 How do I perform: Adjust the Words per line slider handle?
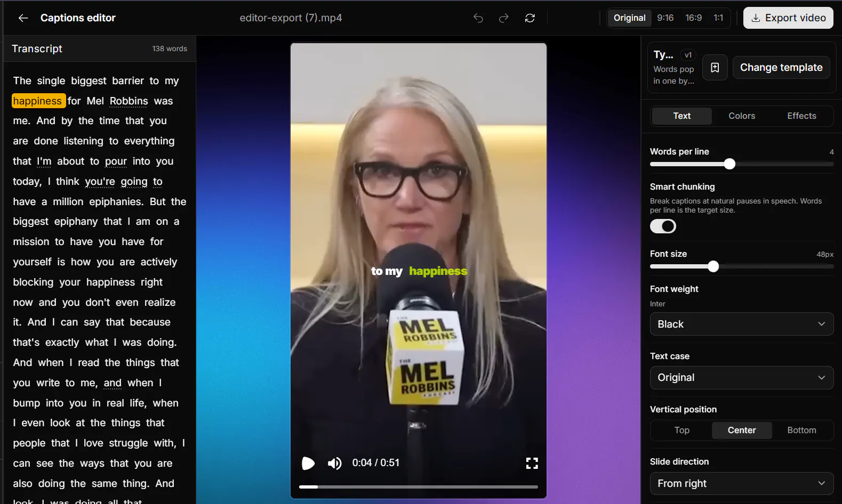point(729,164)
